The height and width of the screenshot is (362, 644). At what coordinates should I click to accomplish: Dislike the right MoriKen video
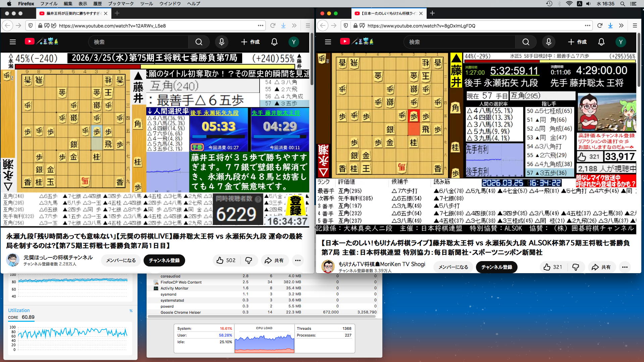(x=576, y=267)
